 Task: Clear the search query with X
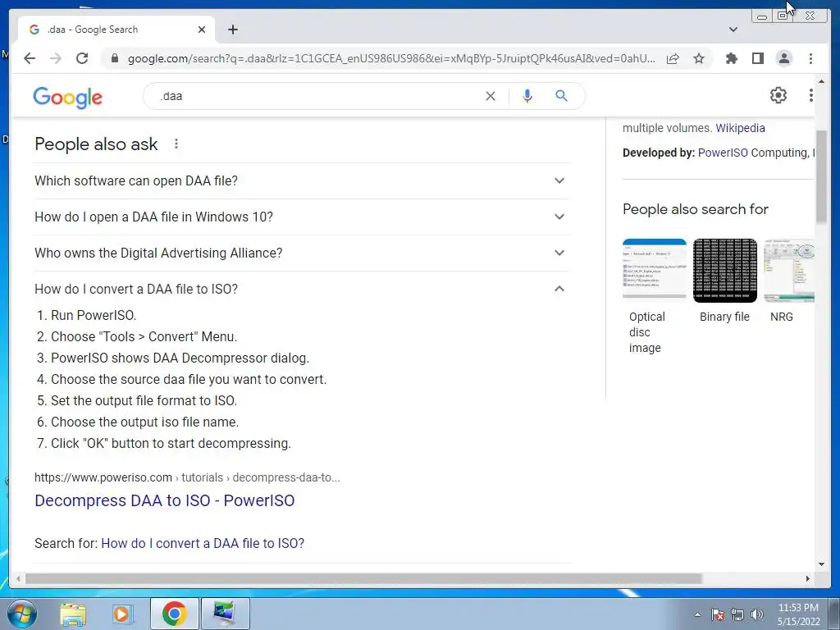491,96
